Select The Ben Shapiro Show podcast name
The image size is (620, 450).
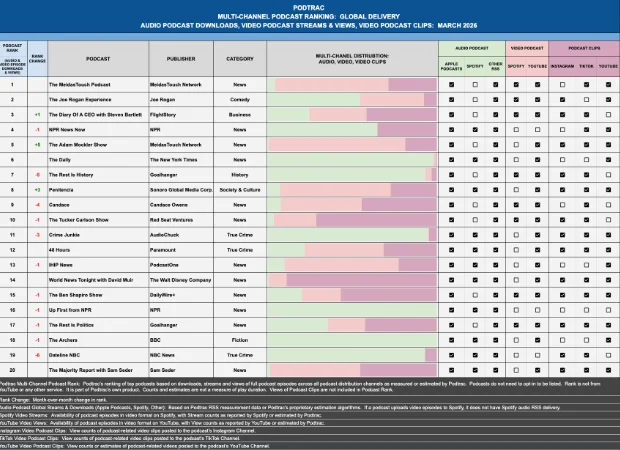point(76,295)
